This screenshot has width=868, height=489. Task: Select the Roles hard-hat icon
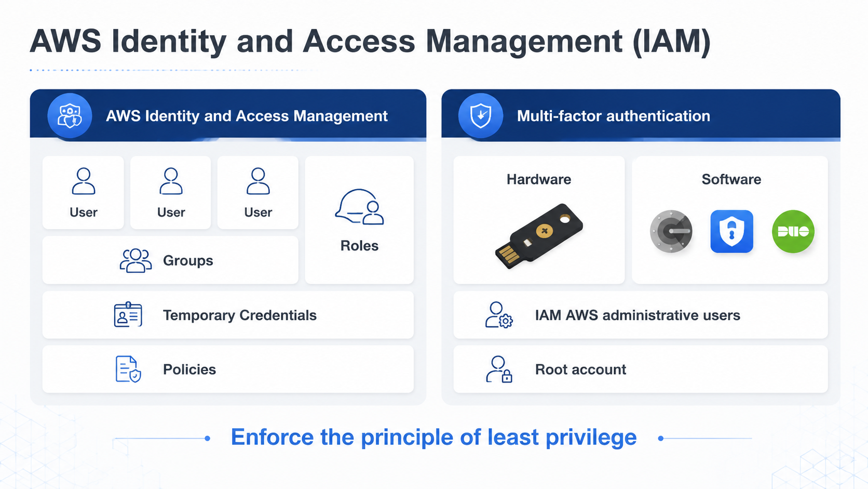359,207
